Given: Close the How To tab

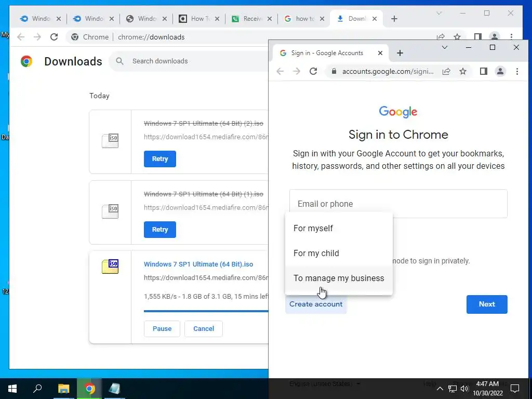Looking at the screenshot, I should [x=217, y=19].
